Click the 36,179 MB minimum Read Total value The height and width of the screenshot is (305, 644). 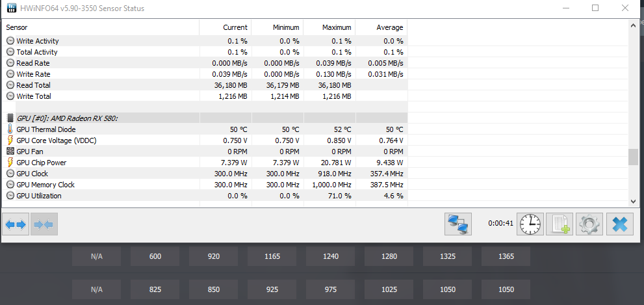pyautogui.click(x=283, y=85)
